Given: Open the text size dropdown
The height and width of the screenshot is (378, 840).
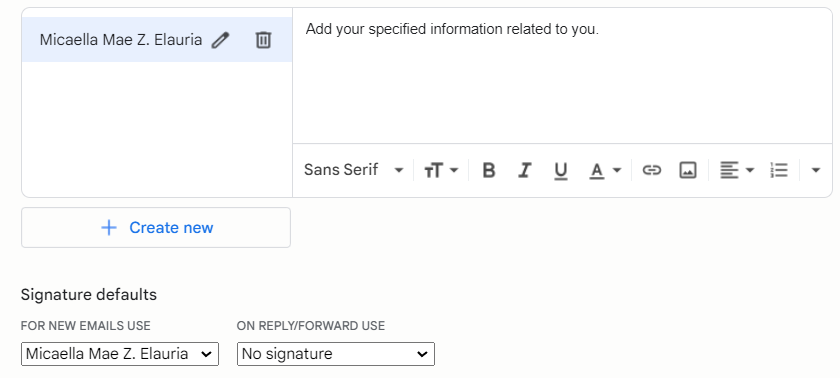Looking at the screenshot, I should [441, 170].
